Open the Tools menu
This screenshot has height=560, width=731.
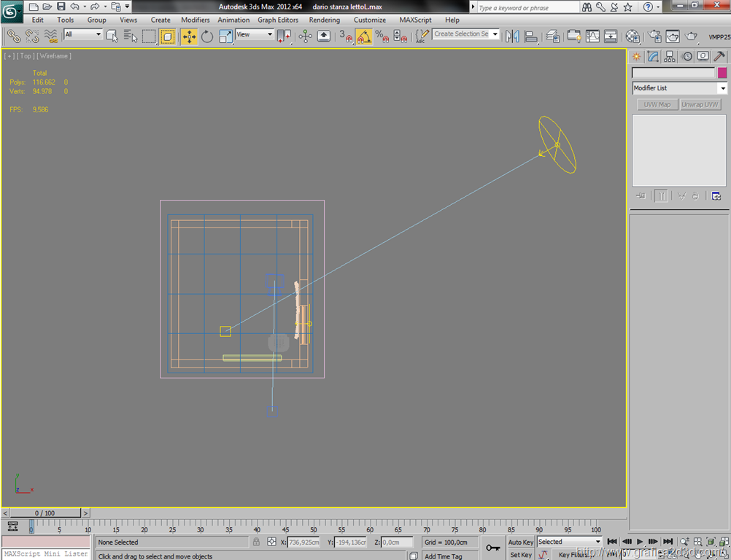click(x=65, y=20)
